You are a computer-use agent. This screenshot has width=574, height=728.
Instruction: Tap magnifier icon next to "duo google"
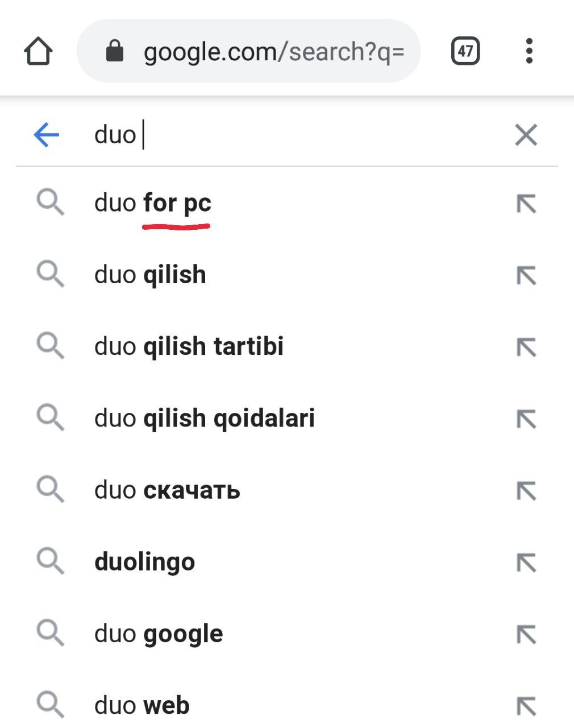pos(51,633)
